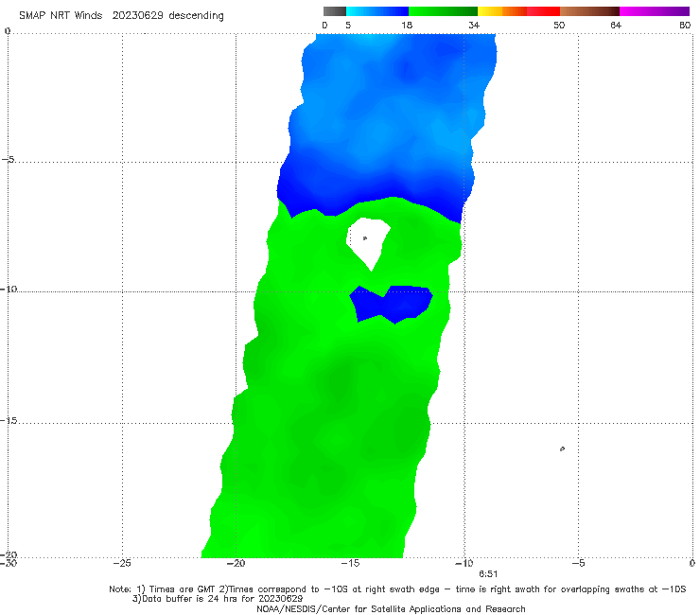Click the dark blue wind pocket inside the green area
The image size is (700, 615).
[391, 304]
